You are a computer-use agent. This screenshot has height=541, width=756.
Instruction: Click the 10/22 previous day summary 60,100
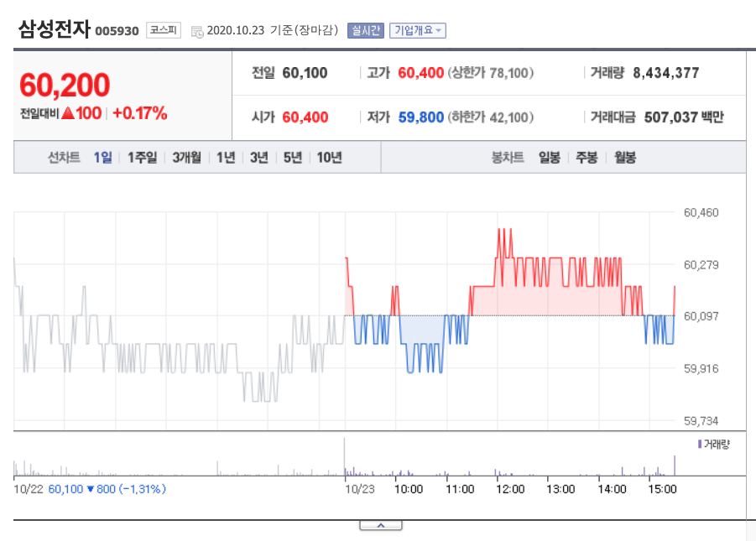[66, 489]
